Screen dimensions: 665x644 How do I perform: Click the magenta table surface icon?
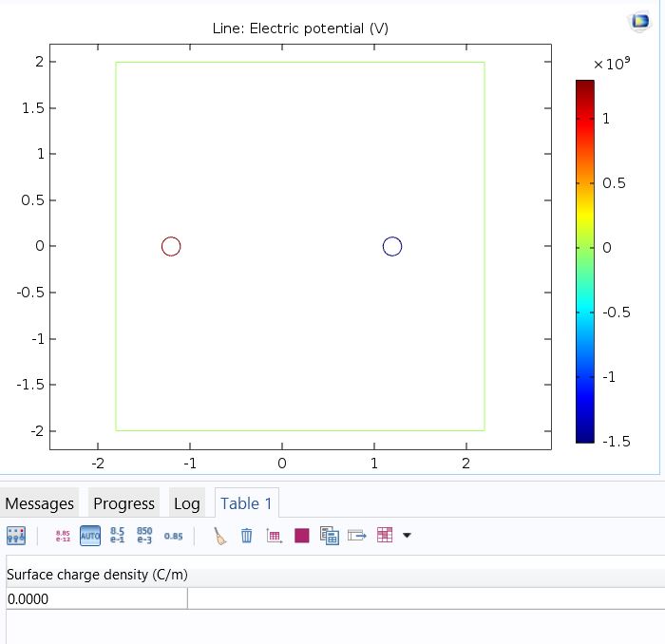(x=302, y=536)
